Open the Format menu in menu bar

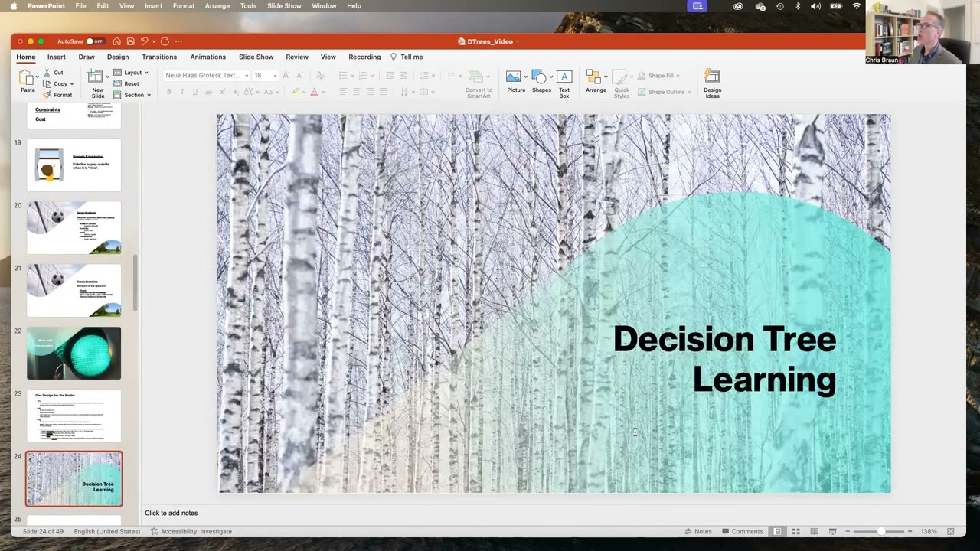pyautogui.click(x=184, y=5)
